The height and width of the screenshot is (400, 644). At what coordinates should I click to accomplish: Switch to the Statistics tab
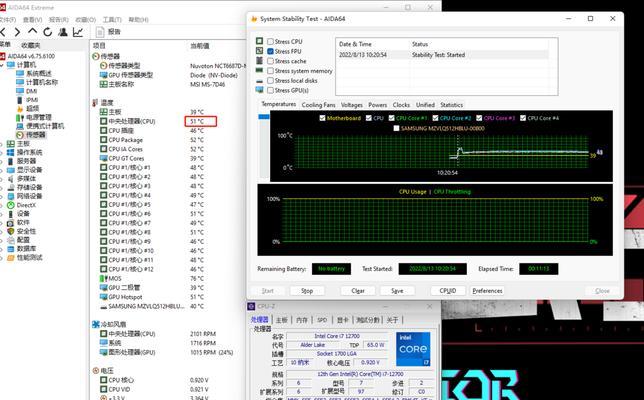(451, 105)
